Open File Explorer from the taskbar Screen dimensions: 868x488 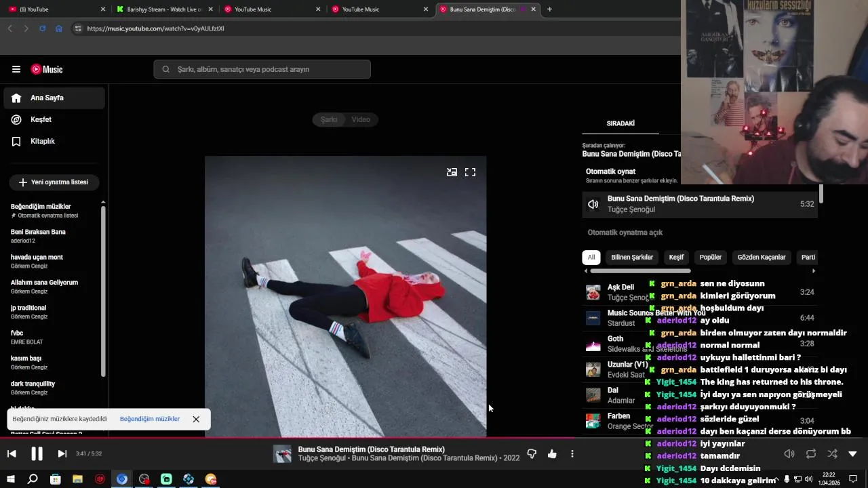(77, 479)
